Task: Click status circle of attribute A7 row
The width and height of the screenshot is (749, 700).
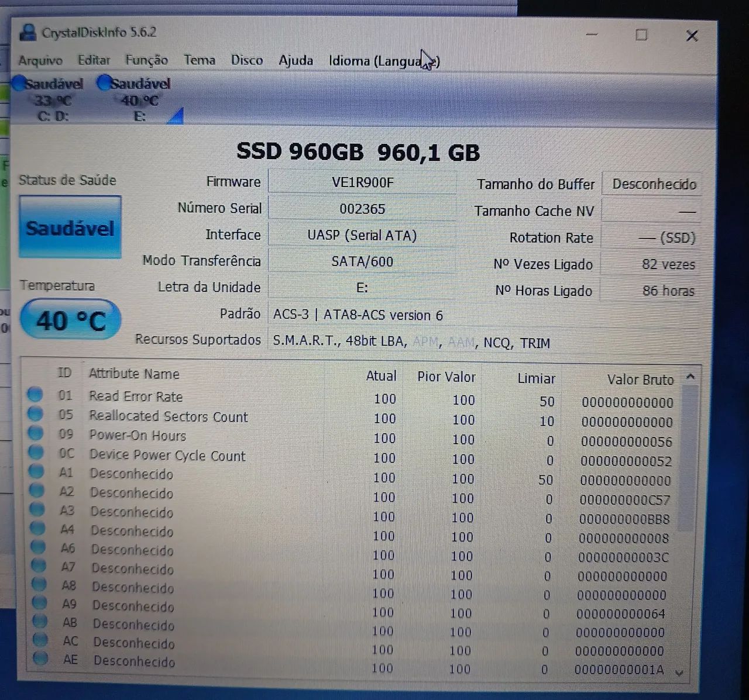Action: 39,565
